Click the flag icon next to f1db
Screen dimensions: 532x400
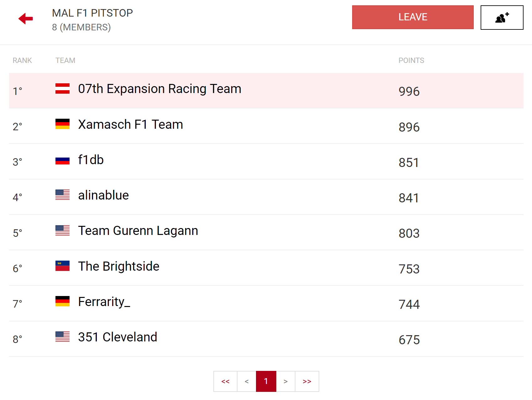[62, 160]
